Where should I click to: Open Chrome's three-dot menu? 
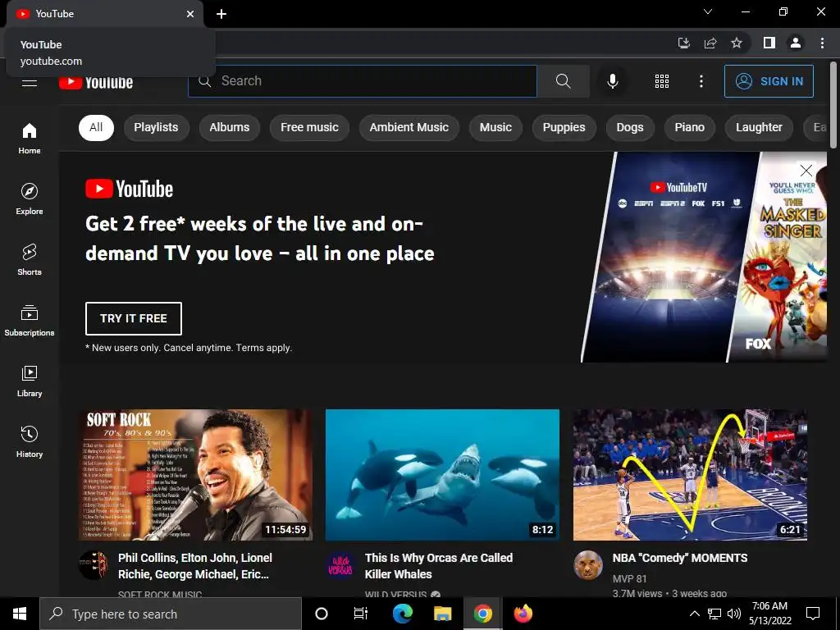tap(822, 43)
